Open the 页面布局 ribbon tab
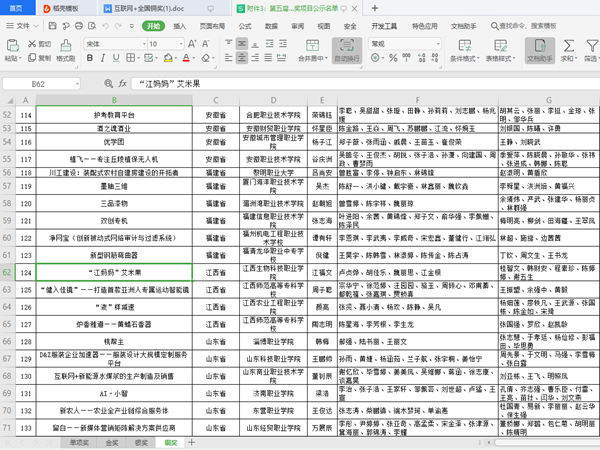600x450 pixels. 212,26
